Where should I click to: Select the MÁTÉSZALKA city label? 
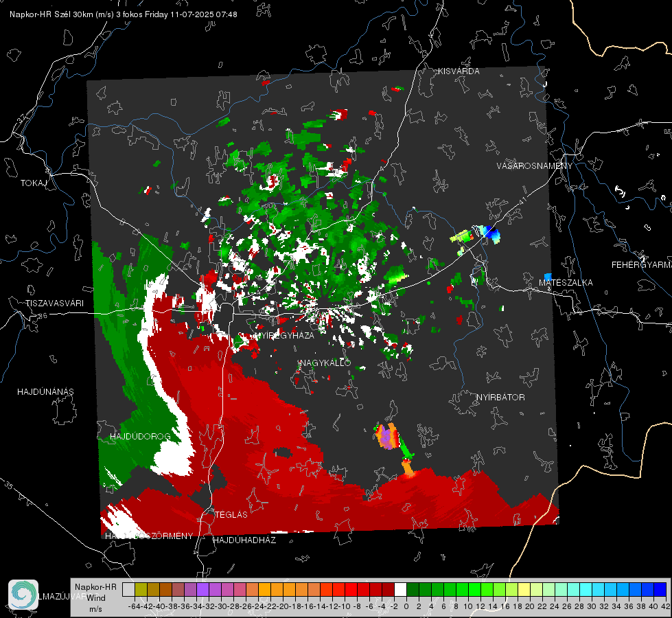tap(566, 283)
